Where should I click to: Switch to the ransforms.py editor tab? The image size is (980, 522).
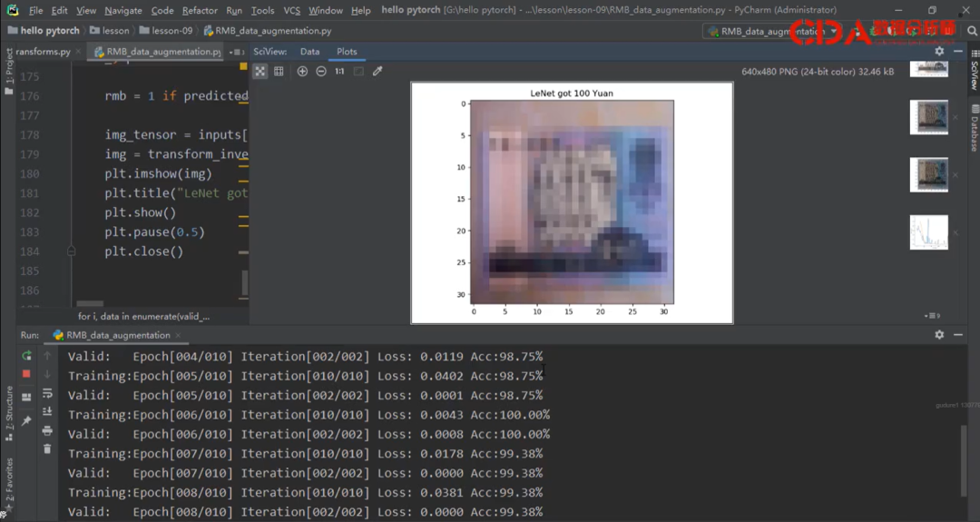[43, 52]
